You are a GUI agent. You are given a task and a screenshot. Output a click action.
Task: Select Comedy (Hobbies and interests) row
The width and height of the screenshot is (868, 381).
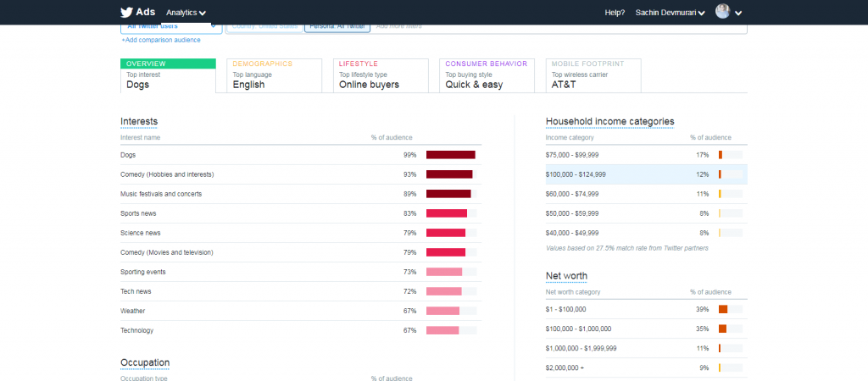point(301,174)
